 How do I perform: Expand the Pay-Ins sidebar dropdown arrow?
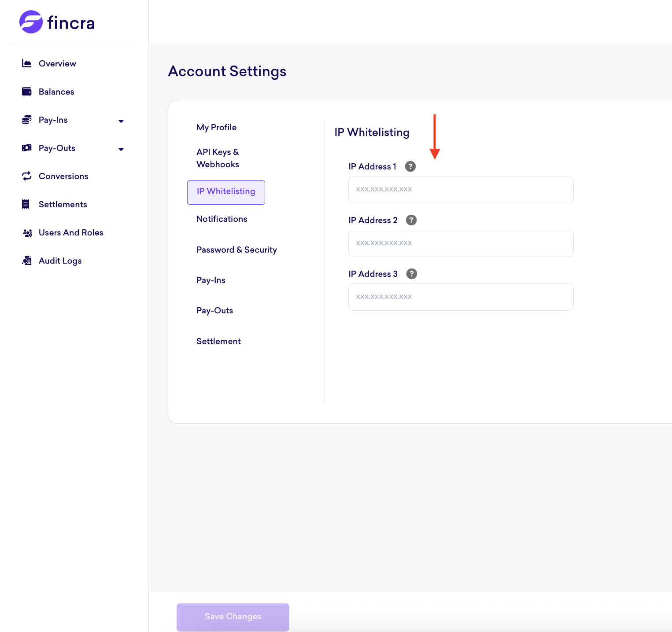point(121,121)
